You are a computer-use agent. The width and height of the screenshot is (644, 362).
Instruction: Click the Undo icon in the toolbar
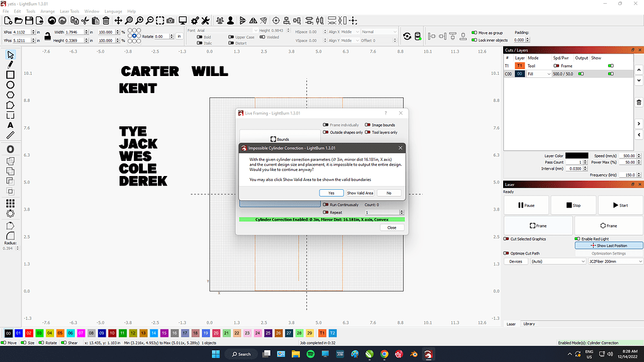click(x=52, y=20)
